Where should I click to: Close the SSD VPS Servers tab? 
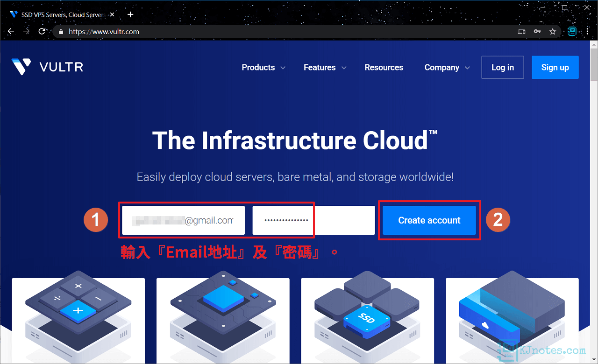click(112, 14)
